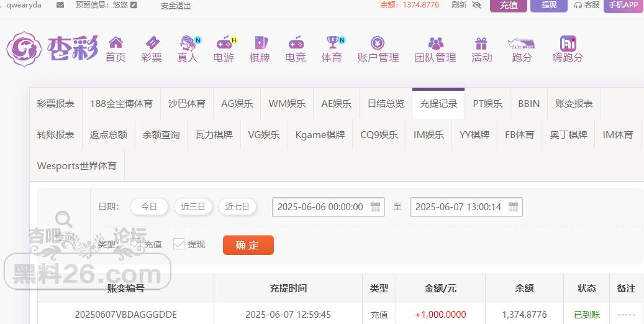Select the 电游 gamepad icon
The width and height of the screenshot is (644, 324).
point(224,42)
